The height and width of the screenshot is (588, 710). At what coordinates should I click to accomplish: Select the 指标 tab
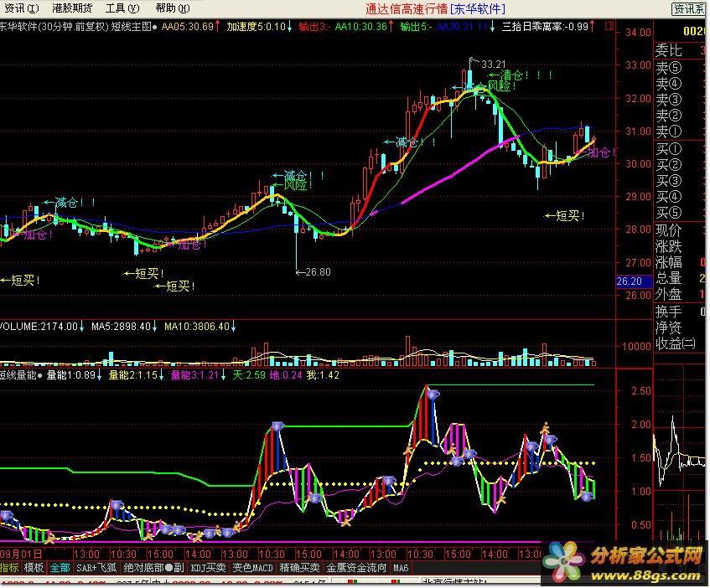[9, 568]
